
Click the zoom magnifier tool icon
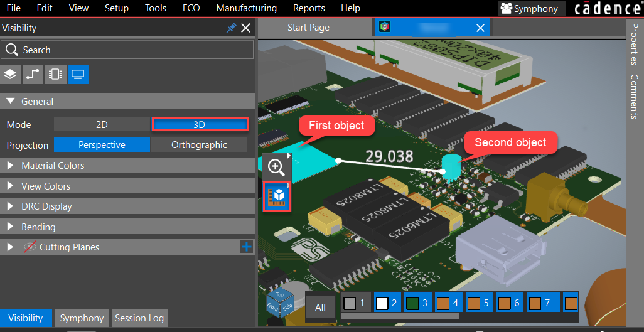[276, 167]
